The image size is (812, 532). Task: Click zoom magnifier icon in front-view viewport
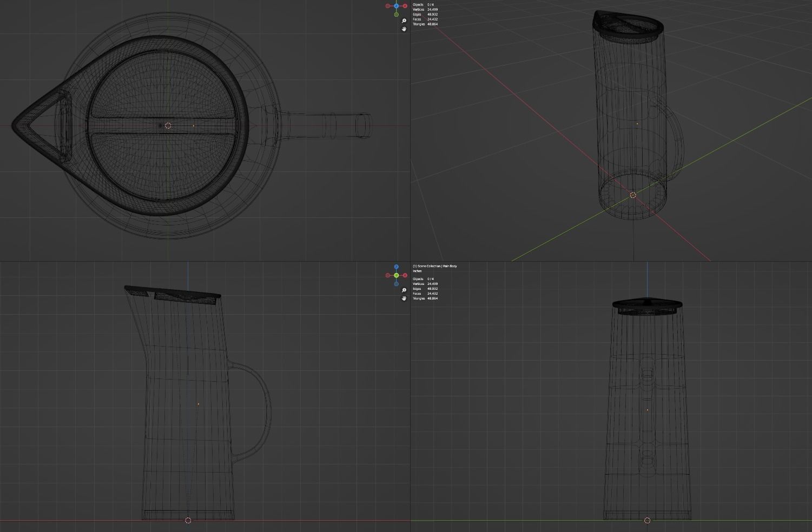(x=404, y=290)
